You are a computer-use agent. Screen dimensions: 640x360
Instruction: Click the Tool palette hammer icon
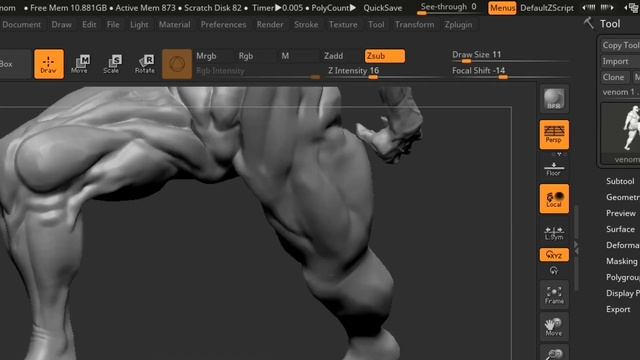coord(589,23)
